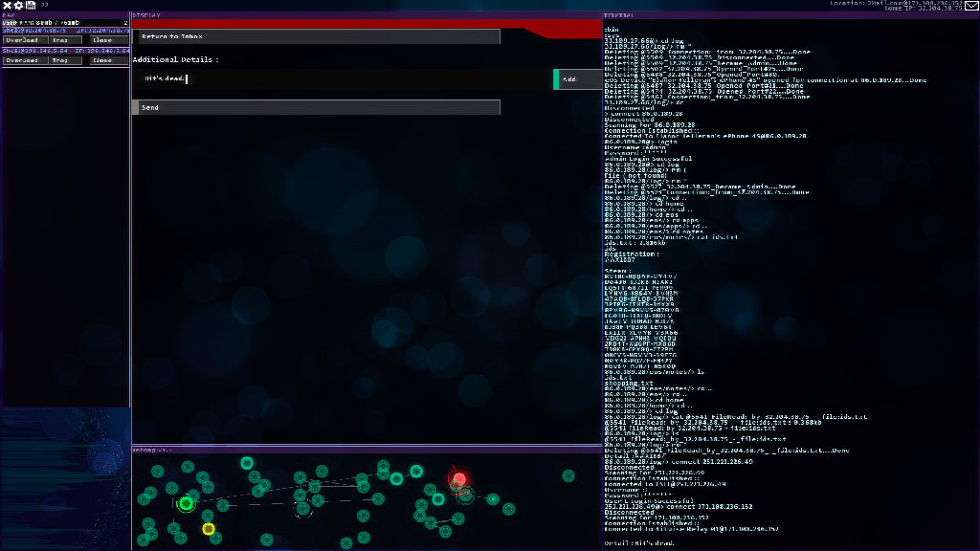
Task: Click Overload on the first shell
Action: [22, 40]
